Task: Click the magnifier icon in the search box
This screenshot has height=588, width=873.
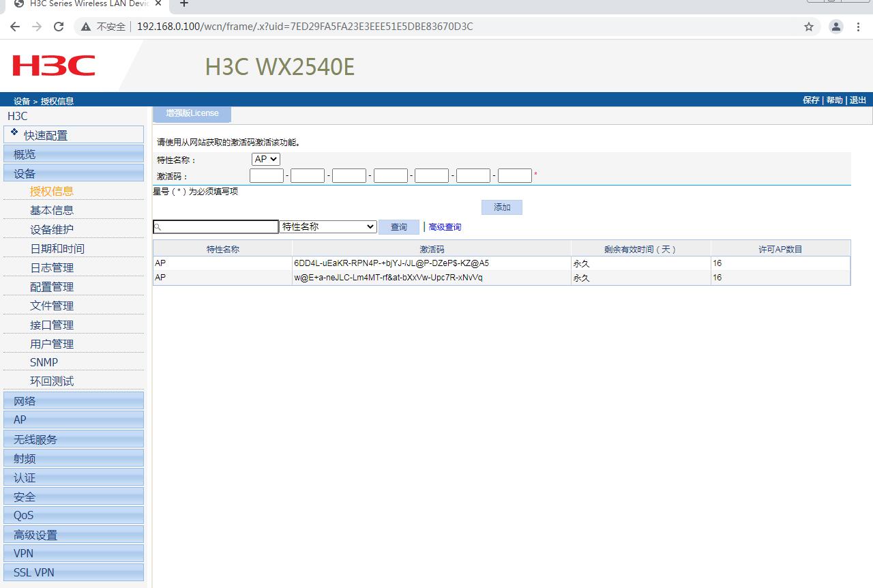Action: 158,227
